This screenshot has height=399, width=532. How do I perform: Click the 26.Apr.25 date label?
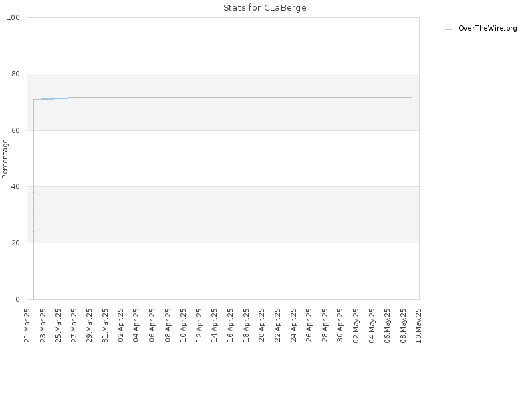[x=309, y=325]
